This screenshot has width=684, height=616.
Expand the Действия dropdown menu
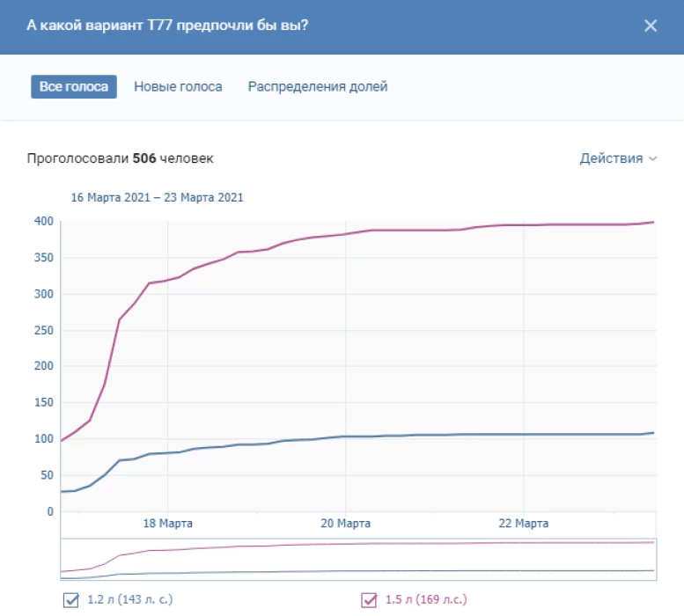612,158
